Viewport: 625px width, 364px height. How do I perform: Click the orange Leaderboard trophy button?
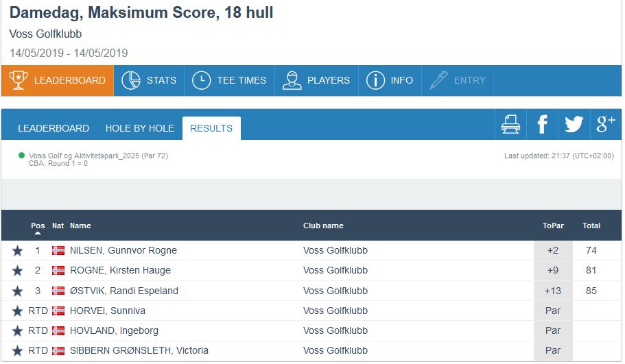pyautogui.click(x=58, y=80)
